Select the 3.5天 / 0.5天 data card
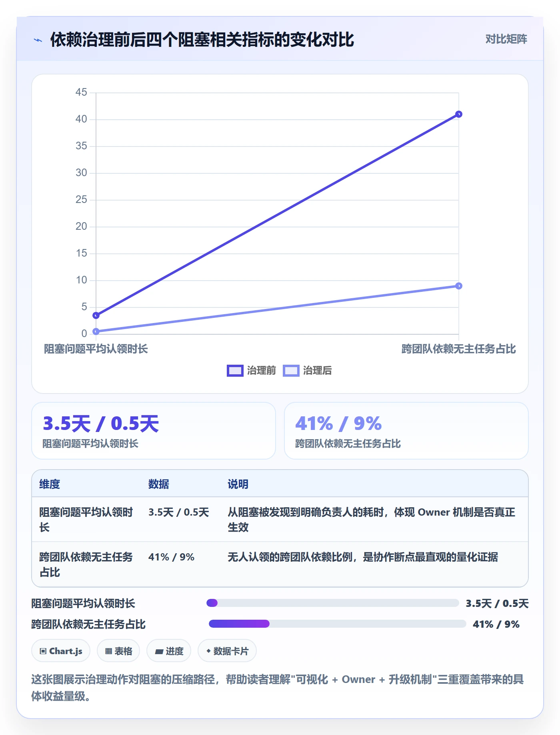 pos(154,431)
